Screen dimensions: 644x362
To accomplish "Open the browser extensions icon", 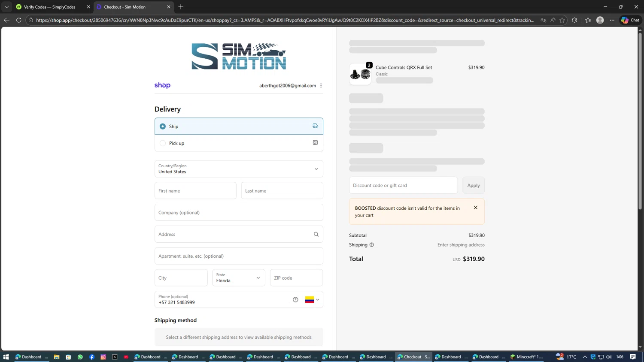I will pyautogui.click(x=574, y=20).
